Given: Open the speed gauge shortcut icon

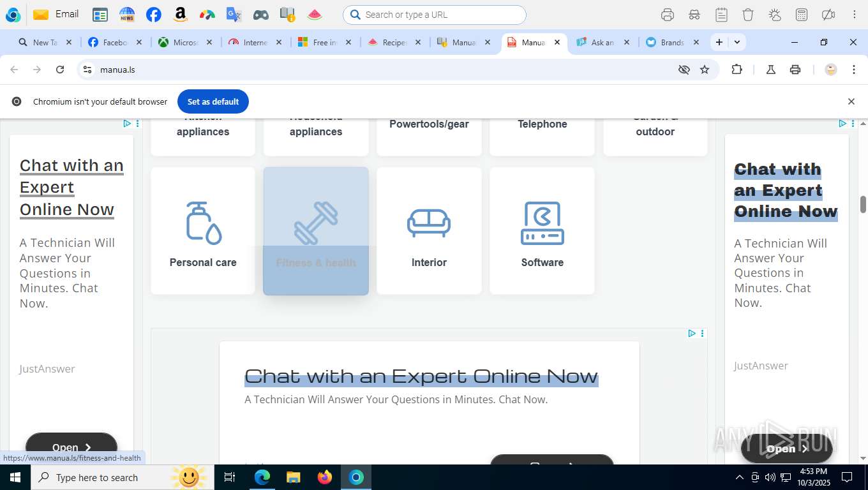Looking at the screenshot, I should [x=207, y=15].
